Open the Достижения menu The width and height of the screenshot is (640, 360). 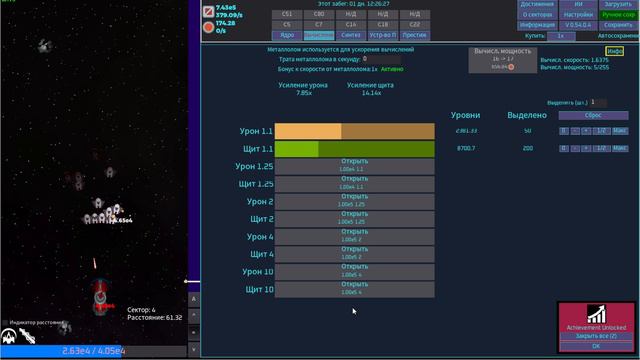[x=537, y=4]
